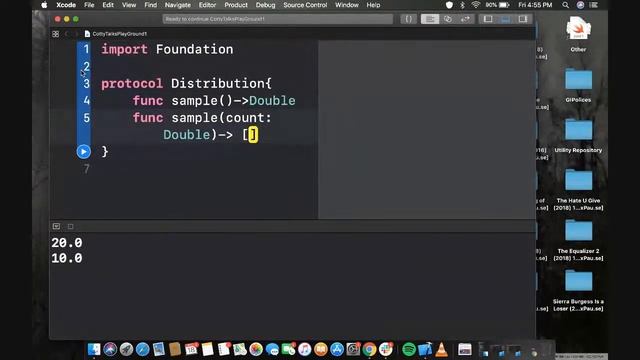
Task: Open the related items grid icon in jump bar
Action: tap(56, 34)
